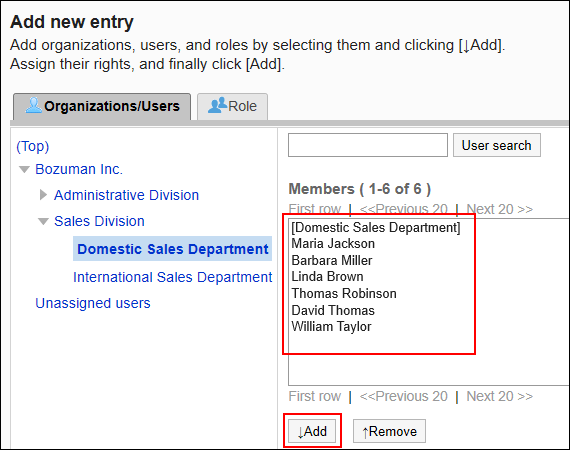Select Maria Jackson in members list

click(333, 244)
